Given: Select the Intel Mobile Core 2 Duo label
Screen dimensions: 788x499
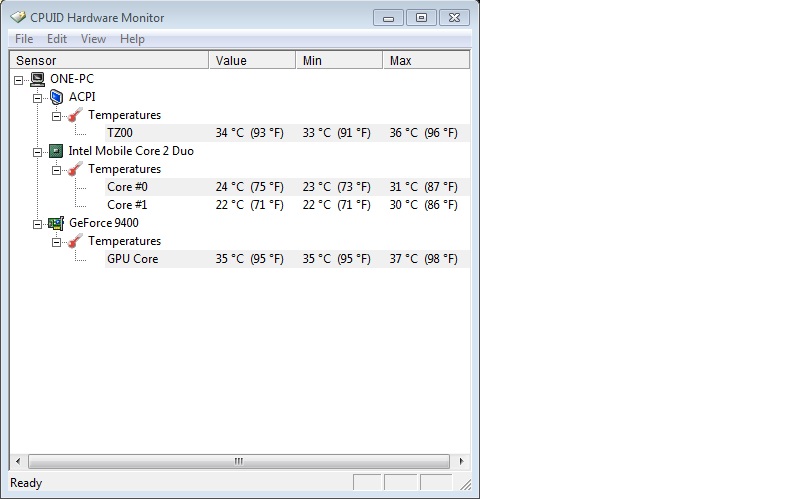Looking at the screenshot, I should click(131, 151).
